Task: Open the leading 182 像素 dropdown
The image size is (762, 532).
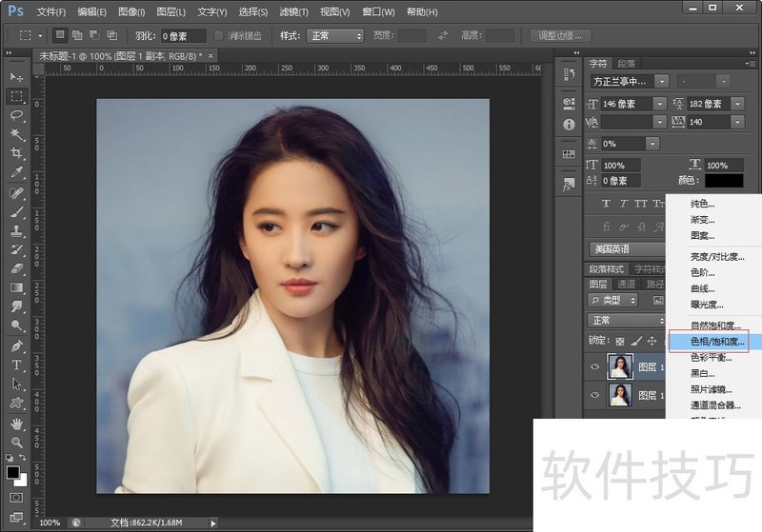Action: pyautogui.click(x=737, y=104)
